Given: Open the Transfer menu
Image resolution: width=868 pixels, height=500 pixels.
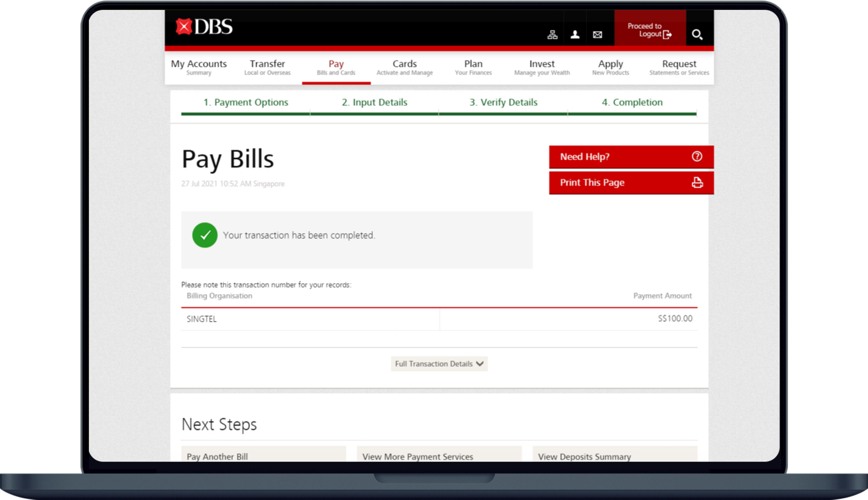Looking at the screenshot, I should [x=267, y=67].
